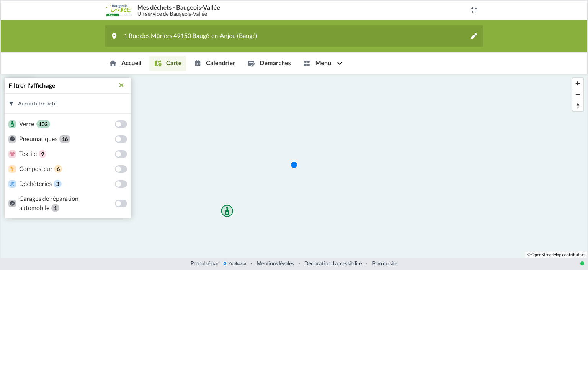The width and height of the screenshot is (588, 368).
Task: Click the blue current-location dot on map
Action: 294,165
